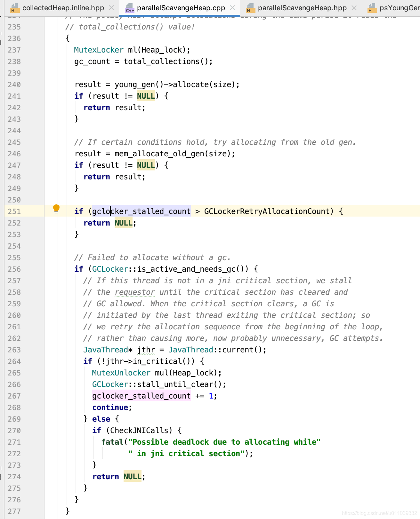The width and height of the screenshot is (420, 519).
Task: Click the header file icon on collectedHeap.inline.hpp tab
Action: [15, 8]
